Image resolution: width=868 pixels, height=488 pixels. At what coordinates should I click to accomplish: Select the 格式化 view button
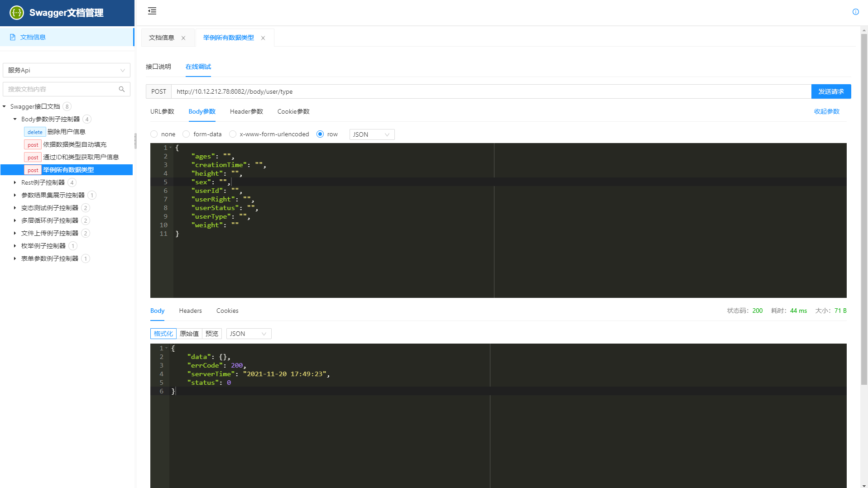[163, 334]
